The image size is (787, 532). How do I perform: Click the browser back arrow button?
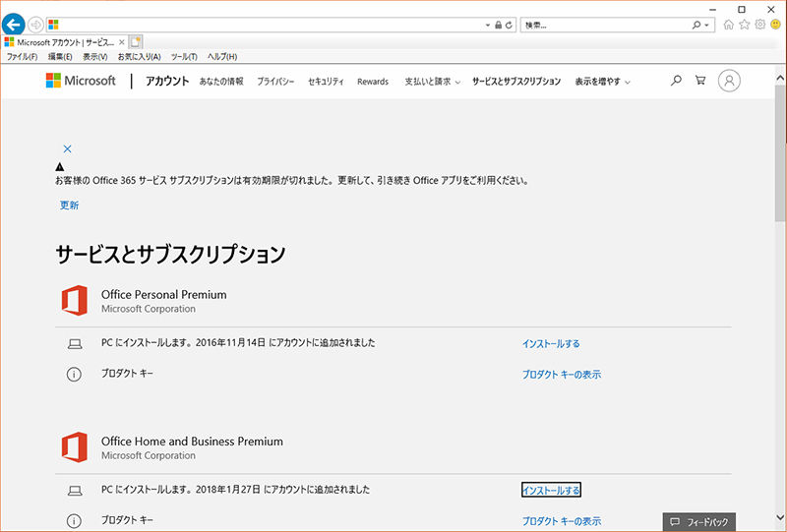click(14, 24)
